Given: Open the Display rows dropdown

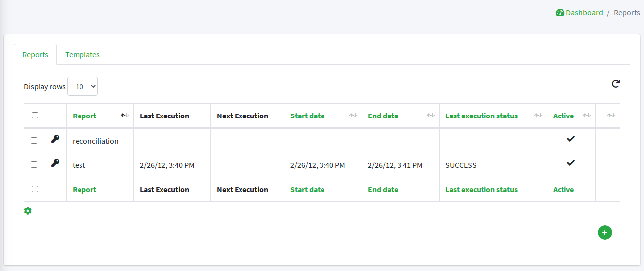Looking at the screenshot, I should tap(82, 86).
